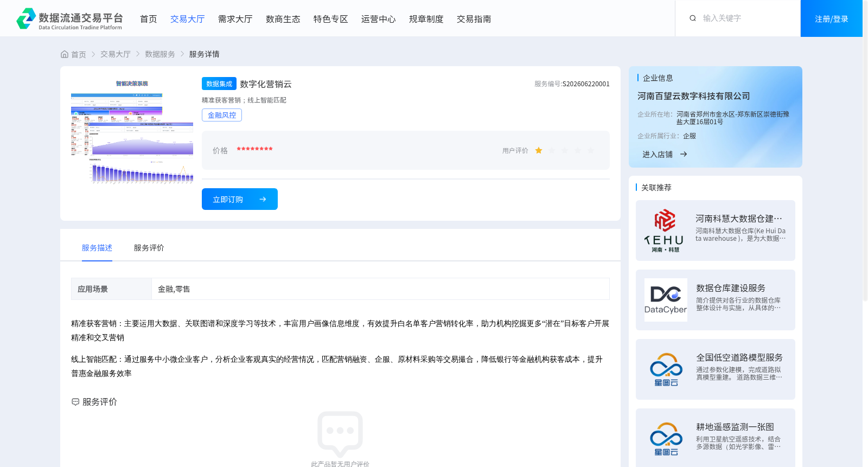The image size is (868, 467).
Task: Switch to the 服务评价 tab
Action: 149,248
